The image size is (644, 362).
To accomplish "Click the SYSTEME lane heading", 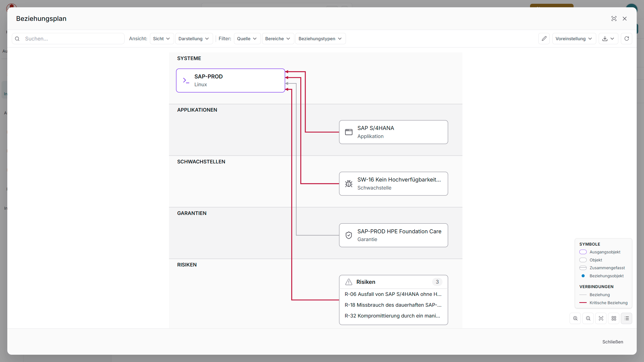I will click(189, 58).
